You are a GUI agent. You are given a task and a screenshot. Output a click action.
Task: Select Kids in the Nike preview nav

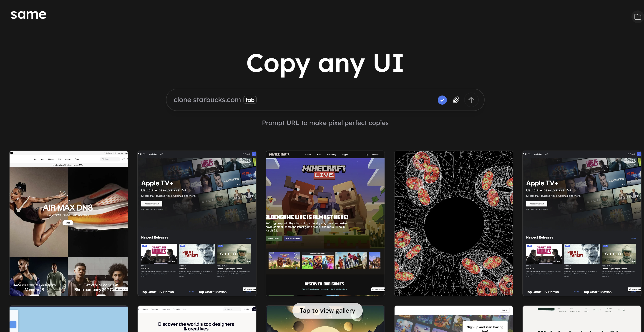(60, 159)
